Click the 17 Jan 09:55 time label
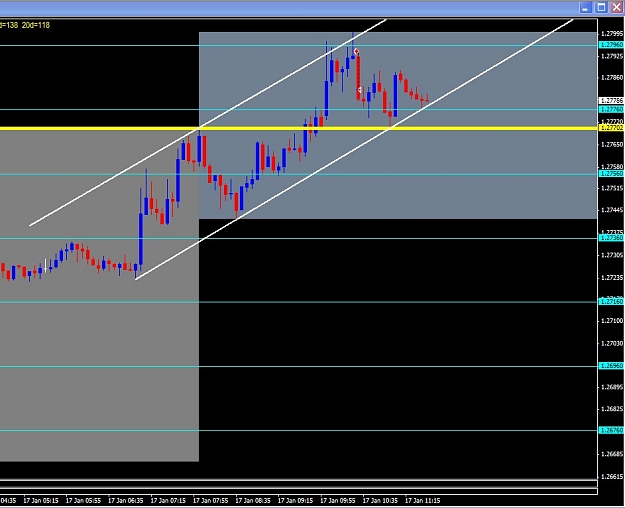Image resolution: width=625 pixels, height=508 pixels. pos(338,500)
